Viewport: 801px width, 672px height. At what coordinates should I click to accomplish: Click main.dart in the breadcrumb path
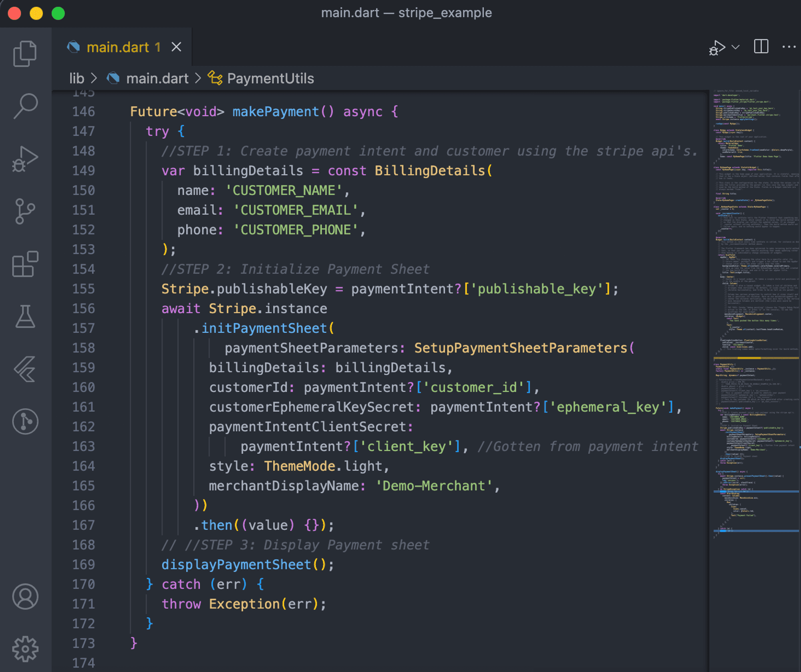coord(157,78)
